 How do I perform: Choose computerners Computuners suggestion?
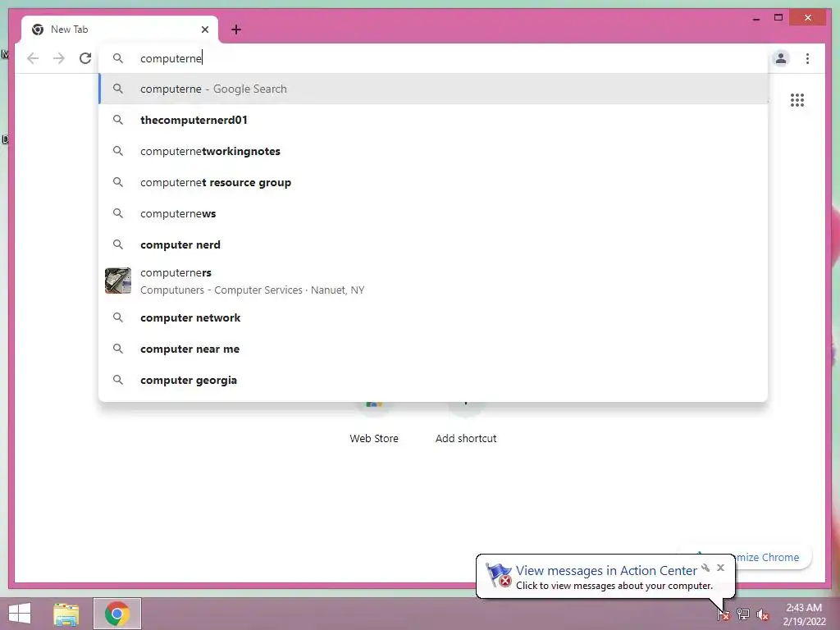click(433, 281)
